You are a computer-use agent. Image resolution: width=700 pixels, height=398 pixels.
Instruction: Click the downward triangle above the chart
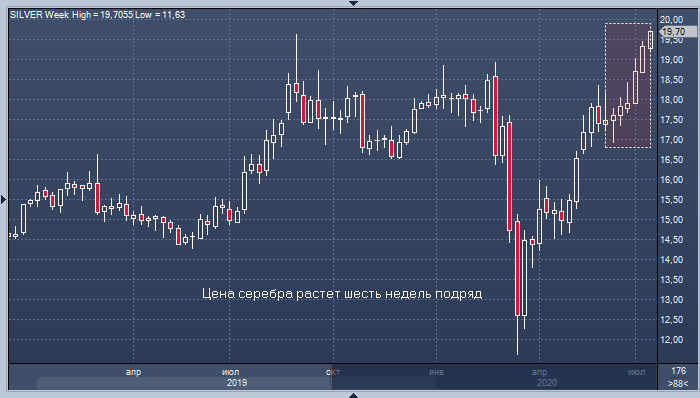point(353,3)
